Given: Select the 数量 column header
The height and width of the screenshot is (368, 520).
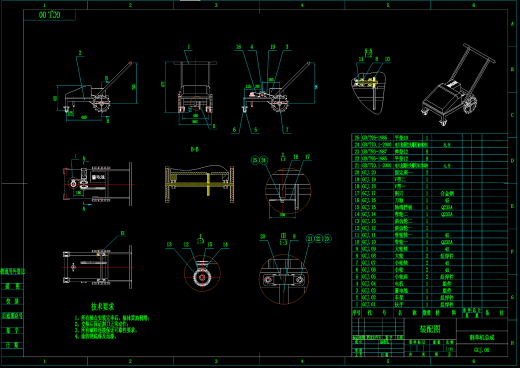Looking at the screenshot, I should [x=427, y=313].
